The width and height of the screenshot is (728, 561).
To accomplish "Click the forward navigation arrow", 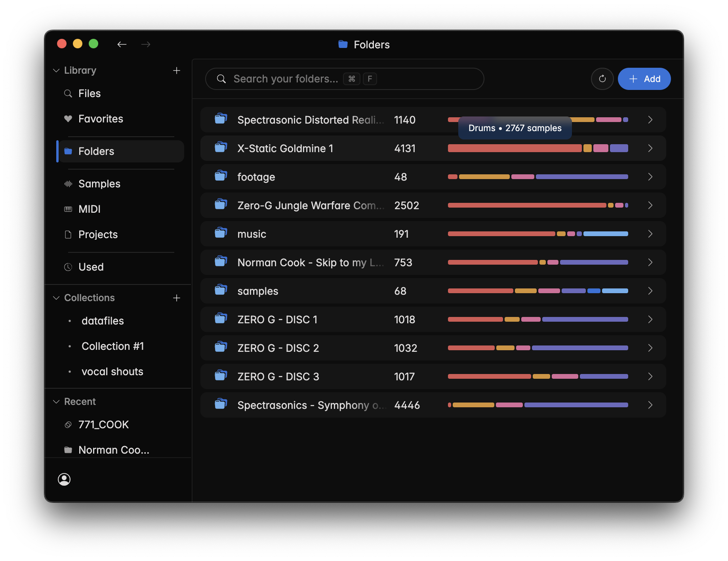I will click(146, 44).
